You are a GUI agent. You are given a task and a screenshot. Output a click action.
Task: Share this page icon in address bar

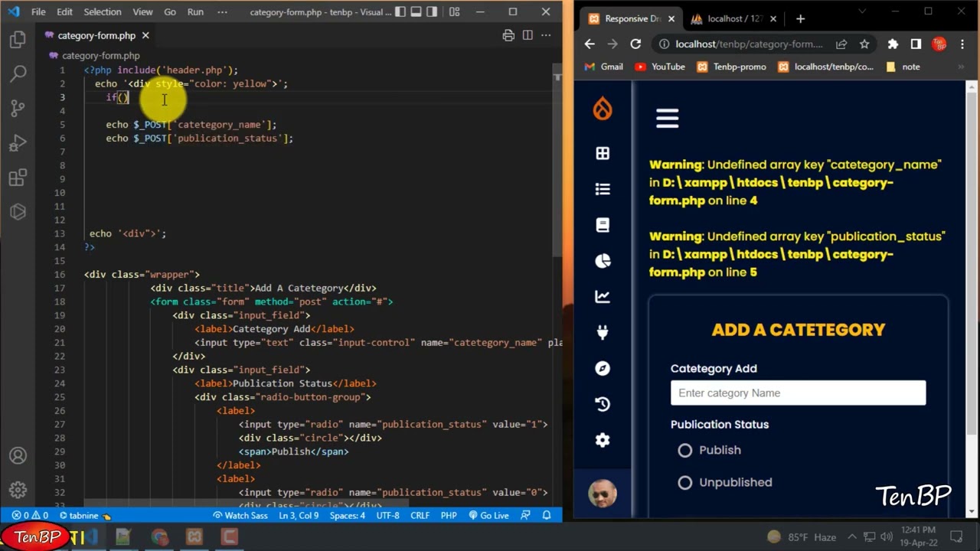coord(841,44)
